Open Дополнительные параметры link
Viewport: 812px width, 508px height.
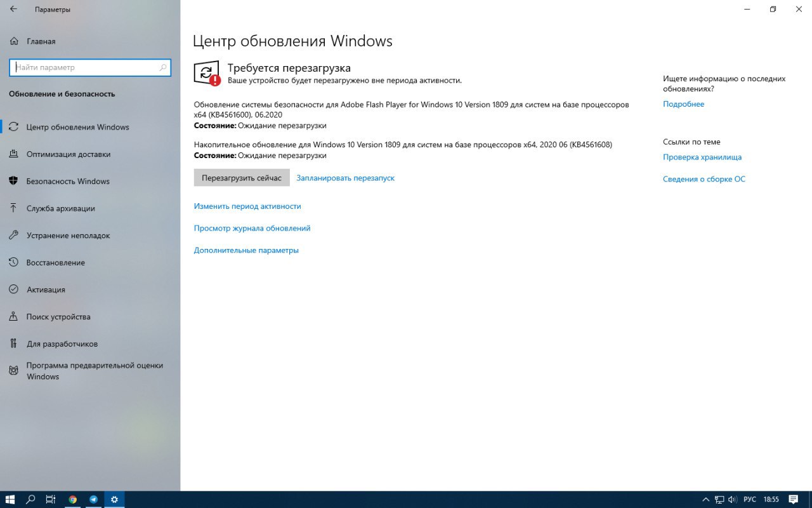click(246, 250)
